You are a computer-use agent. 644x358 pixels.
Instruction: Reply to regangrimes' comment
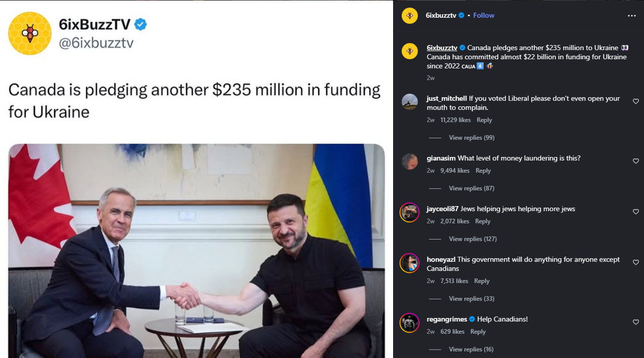click(478, 332)
